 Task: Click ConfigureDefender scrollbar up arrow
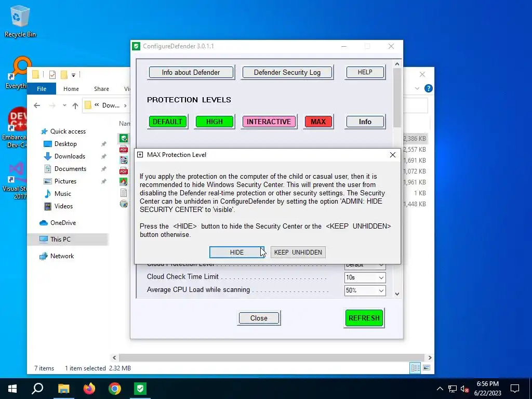tap(397, 64)
